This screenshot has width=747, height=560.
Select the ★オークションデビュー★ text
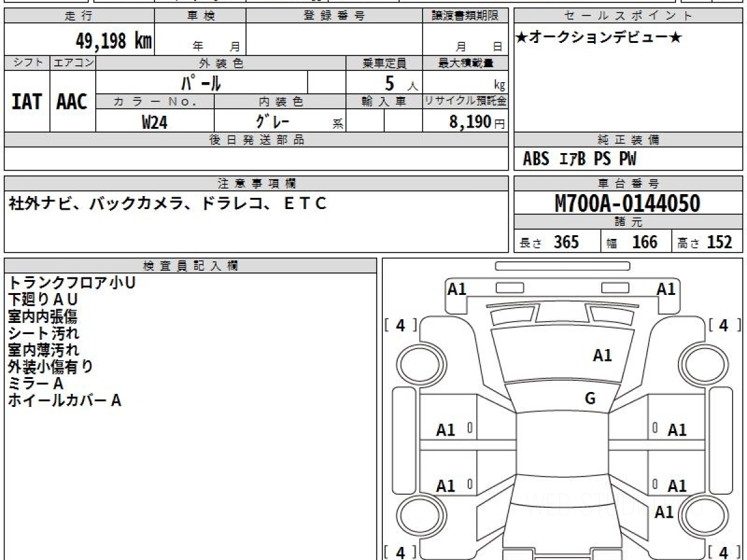pos(599,38)
